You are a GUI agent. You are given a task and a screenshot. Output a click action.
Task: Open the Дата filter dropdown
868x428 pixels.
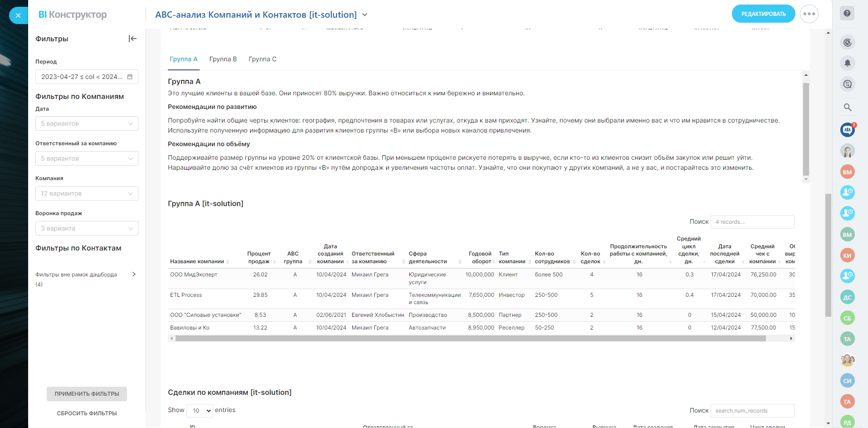point(87,123)
